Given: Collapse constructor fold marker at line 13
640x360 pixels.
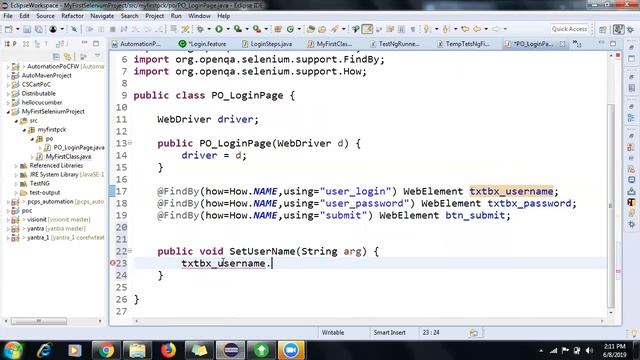Looking at the screenshot, I should click(x=130, y=143).
